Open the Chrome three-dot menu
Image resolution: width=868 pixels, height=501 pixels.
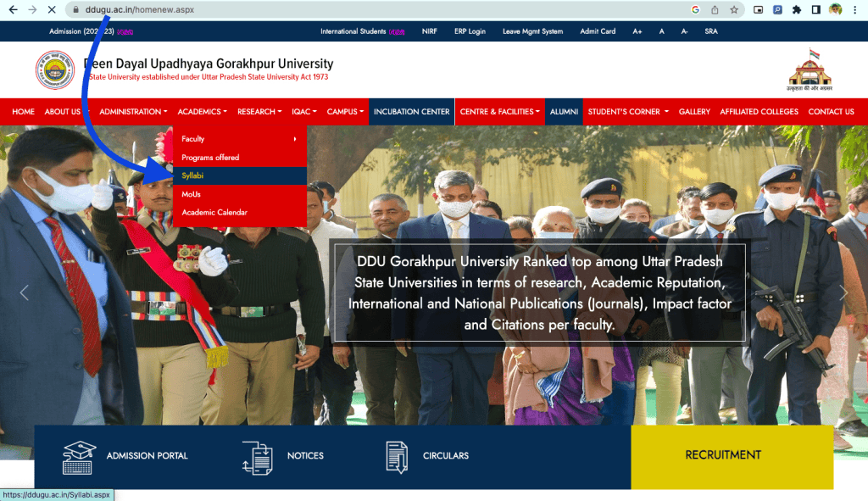point(854,9)
